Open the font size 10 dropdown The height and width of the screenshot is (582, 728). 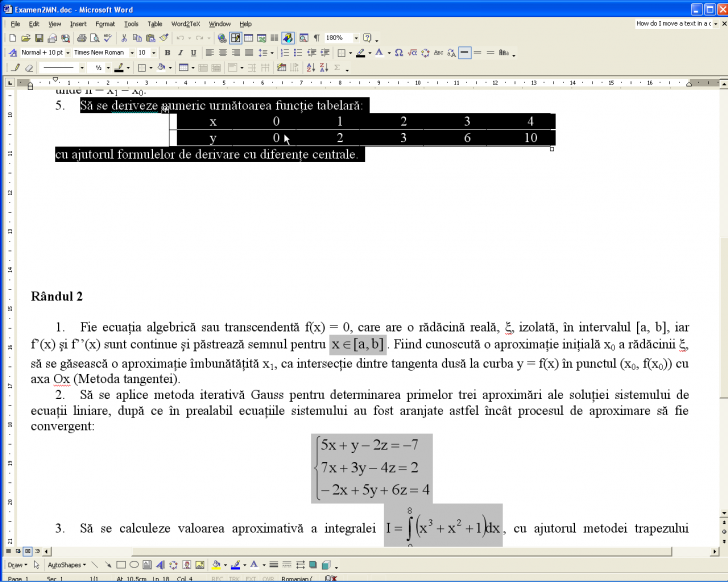click(x=154, y=53)
